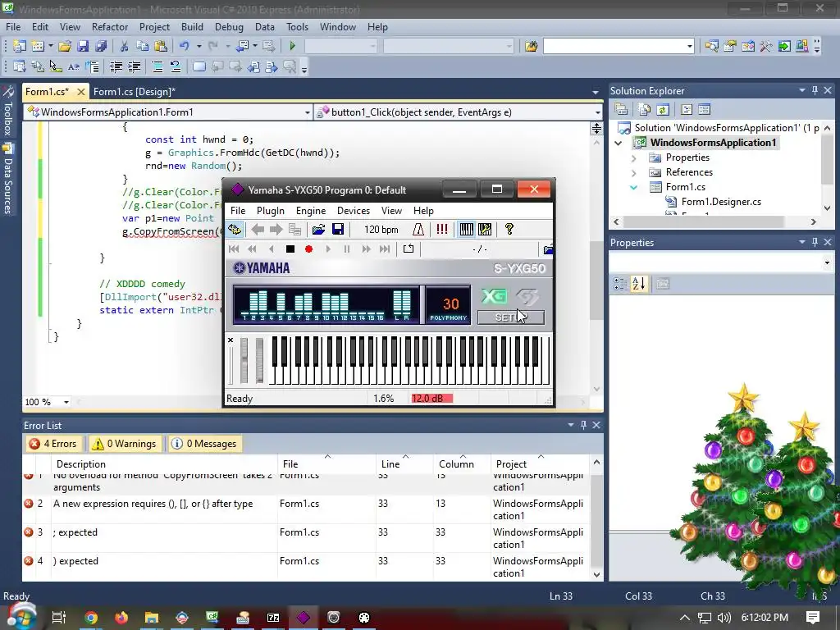Pin the Solution Explorer panel
The width and height of the screenshot is (840, 630).
815,90
